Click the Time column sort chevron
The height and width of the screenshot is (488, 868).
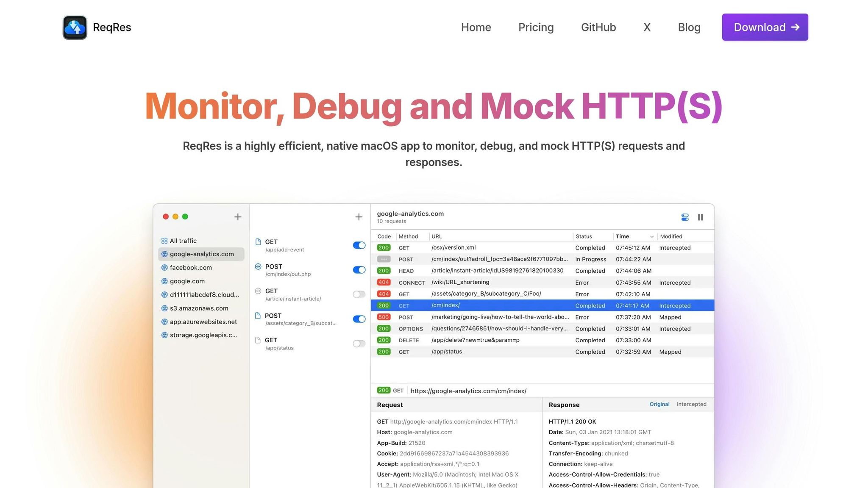[651, 237]
